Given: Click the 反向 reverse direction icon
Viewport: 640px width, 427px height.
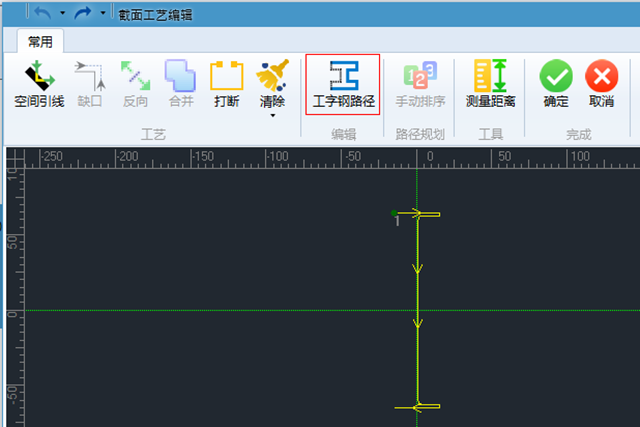Looking at the screenshot, I should (135, 83).
